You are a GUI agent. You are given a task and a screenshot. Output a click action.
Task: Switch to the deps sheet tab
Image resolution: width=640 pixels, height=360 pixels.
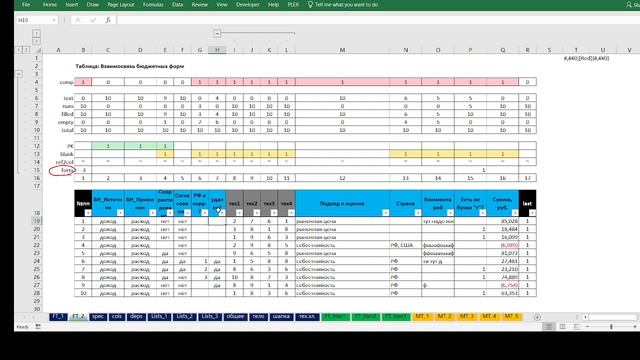[136, 317]
